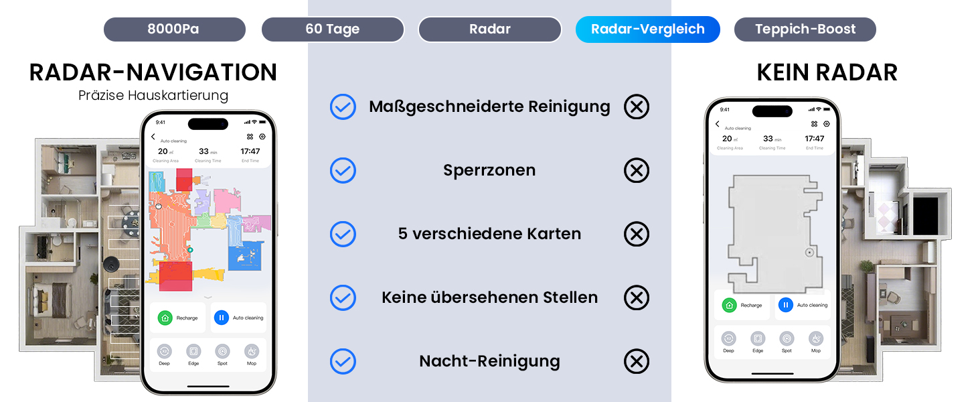Viewport: 980px width, 402px height.
Task: Select Spot cleaning icon on the gray-map phone
Action: 787,339
